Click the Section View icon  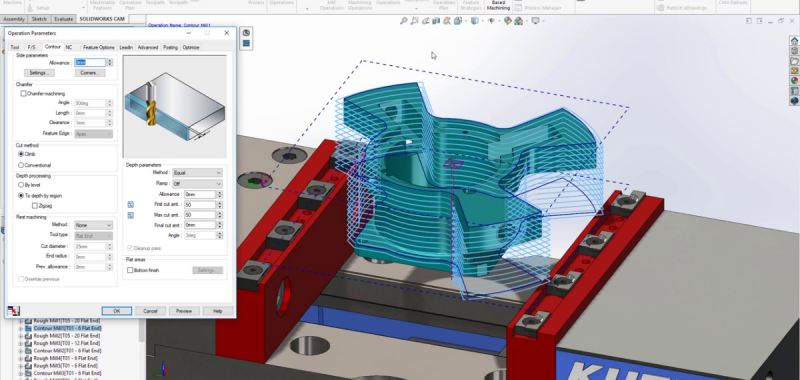(x=436, y=21)
